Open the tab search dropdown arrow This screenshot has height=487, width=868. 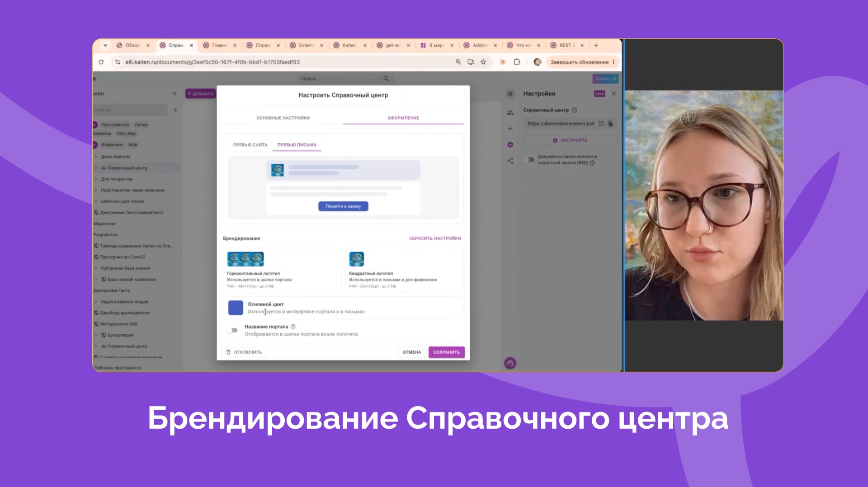105,45
